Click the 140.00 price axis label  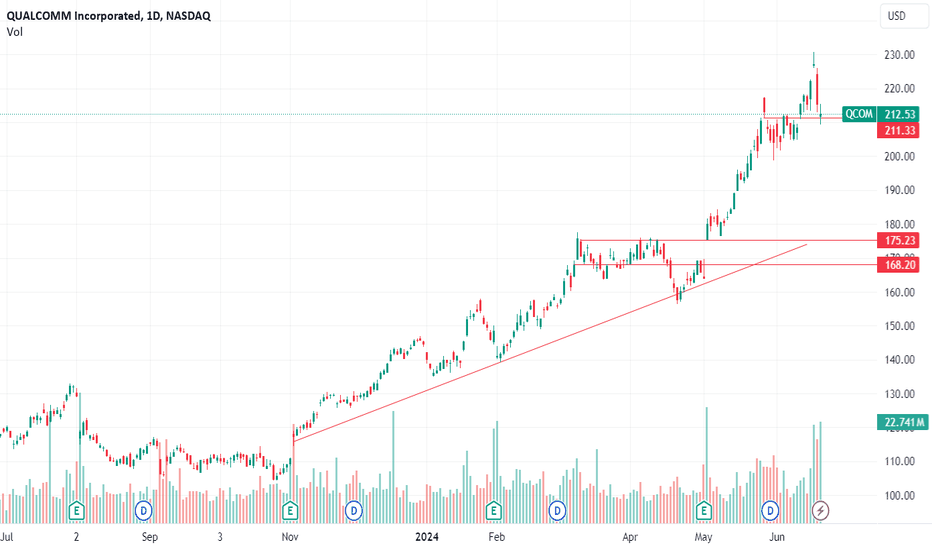pos(899,360)
